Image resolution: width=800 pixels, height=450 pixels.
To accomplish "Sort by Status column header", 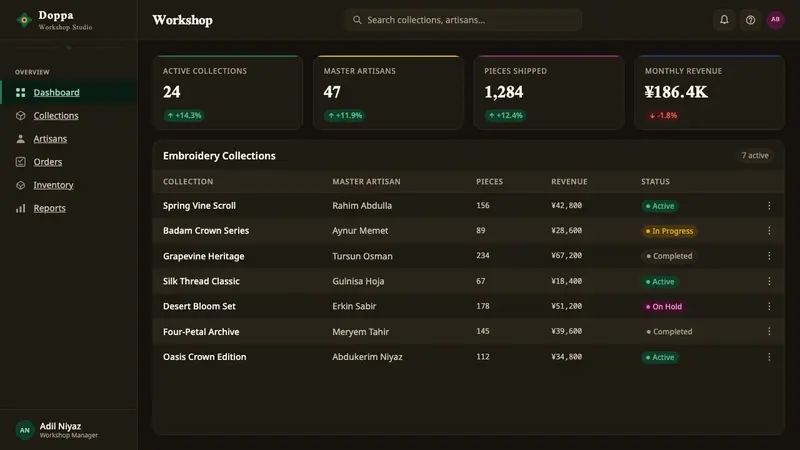I will point(655,182).
